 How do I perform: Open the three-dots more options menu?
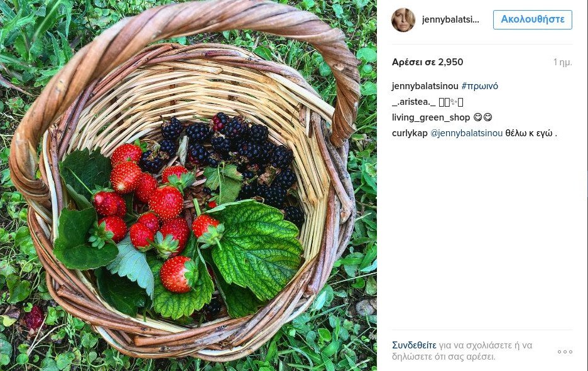coord(565,352)
